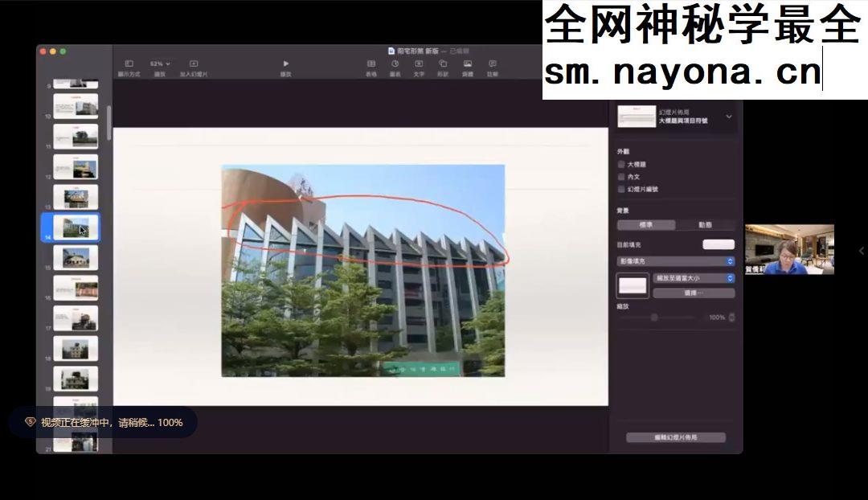This screenshot has height=500, width=868.
Task: Select slide 10 thumbnail in navigator
Action: [76, 106]
